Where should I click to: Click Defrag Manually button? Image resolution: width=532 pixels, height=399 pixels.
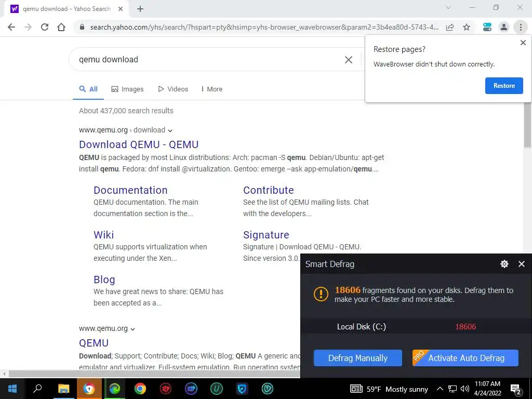pyautogui.click(x=357, y=358)
